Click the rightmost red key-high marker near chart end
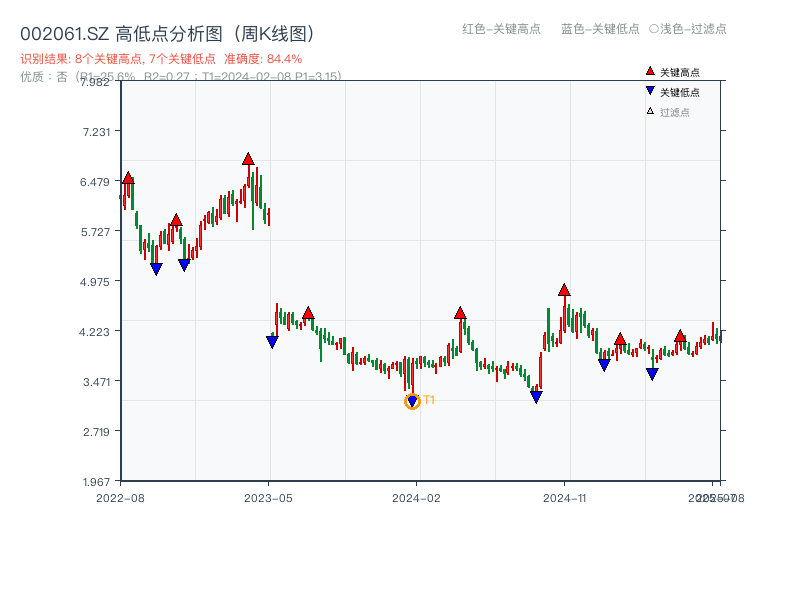Image resolution: width=800 pixels, height=600 pixels. point(678,339)
